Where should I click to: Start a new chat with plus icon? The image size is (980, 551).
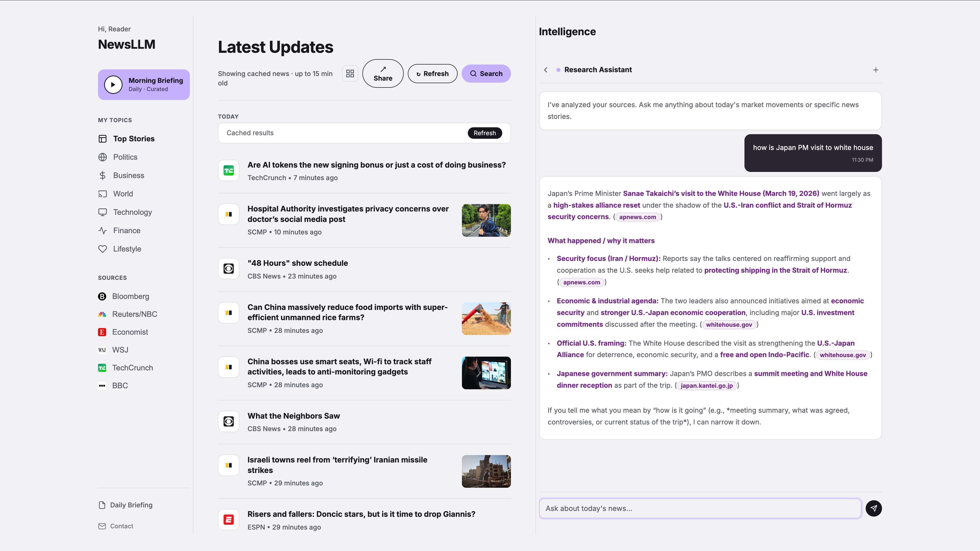click(x=876, y=70)
